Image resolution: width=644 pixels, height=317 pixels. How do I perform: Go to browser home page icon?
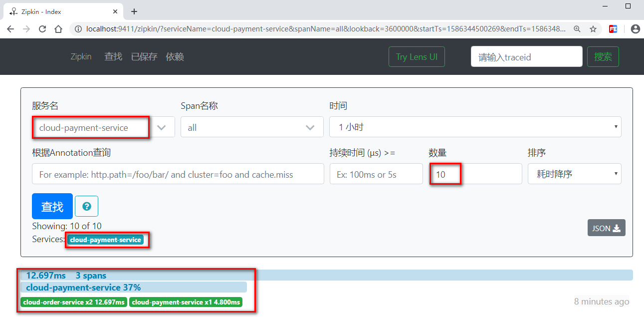point(58,29)
